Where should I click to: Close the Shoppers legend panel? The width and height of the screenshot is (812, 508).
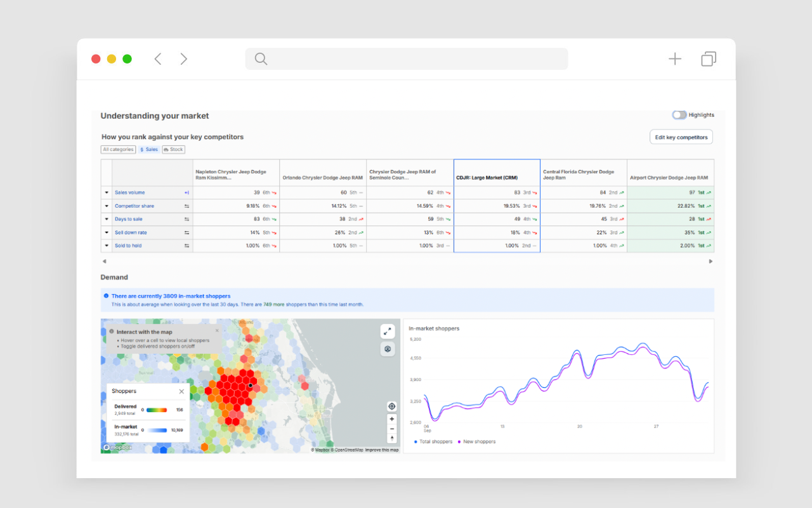[x=181, y=392]
